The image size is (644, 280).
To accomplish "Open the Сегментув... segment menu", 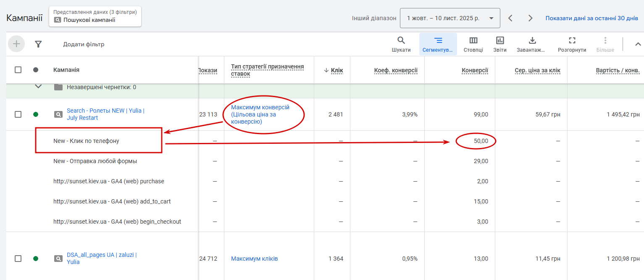I will [x=438, y=44].
